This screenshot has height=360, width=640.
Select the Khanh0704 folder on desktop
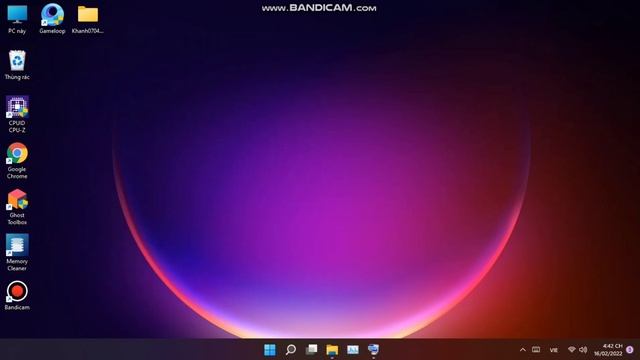88,19
